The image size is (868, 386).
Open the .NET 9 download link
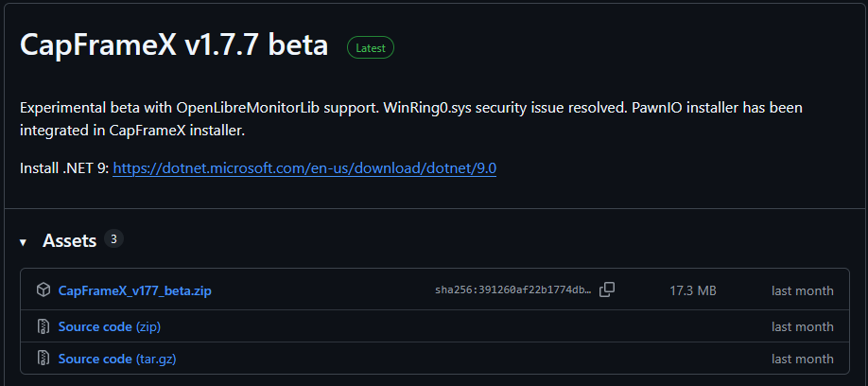coord(304,168)
